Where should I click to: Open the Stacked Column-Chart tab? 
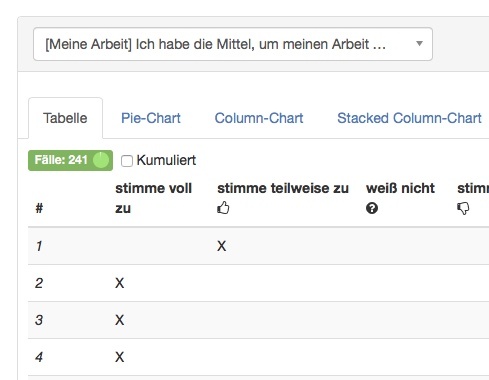click(409, 118)
